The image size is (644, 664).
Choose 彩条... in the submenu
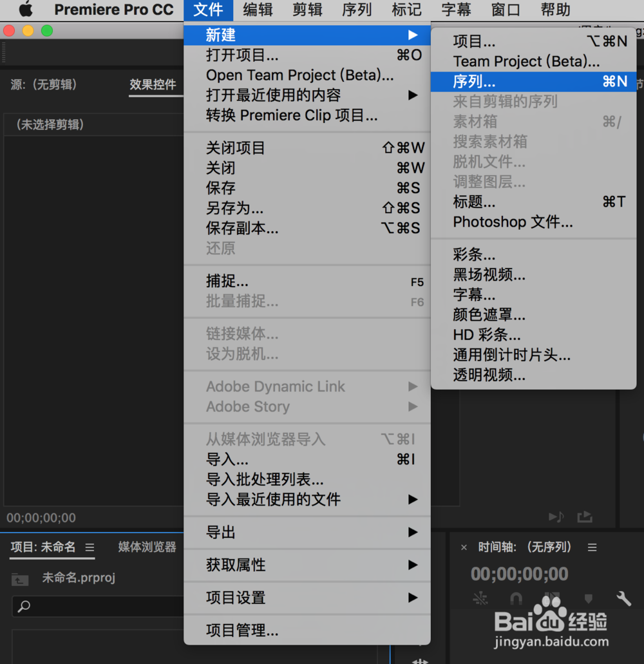tap(533, 254)
